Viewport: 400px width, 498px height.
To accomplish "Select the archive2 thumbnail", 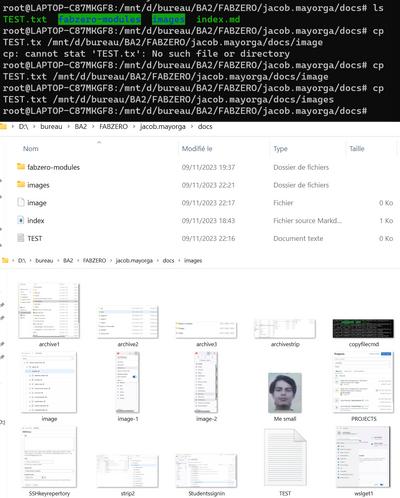I will tap(128, 322).
